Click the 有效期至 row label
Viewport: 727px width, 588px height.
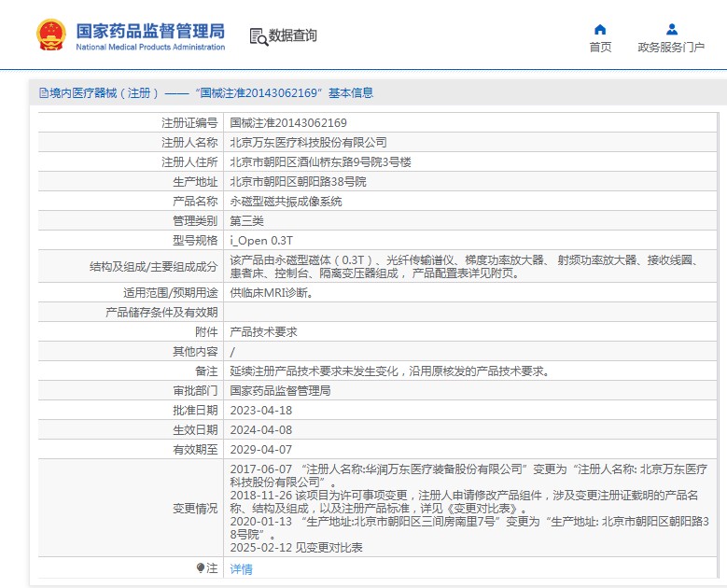click(195, 449)
